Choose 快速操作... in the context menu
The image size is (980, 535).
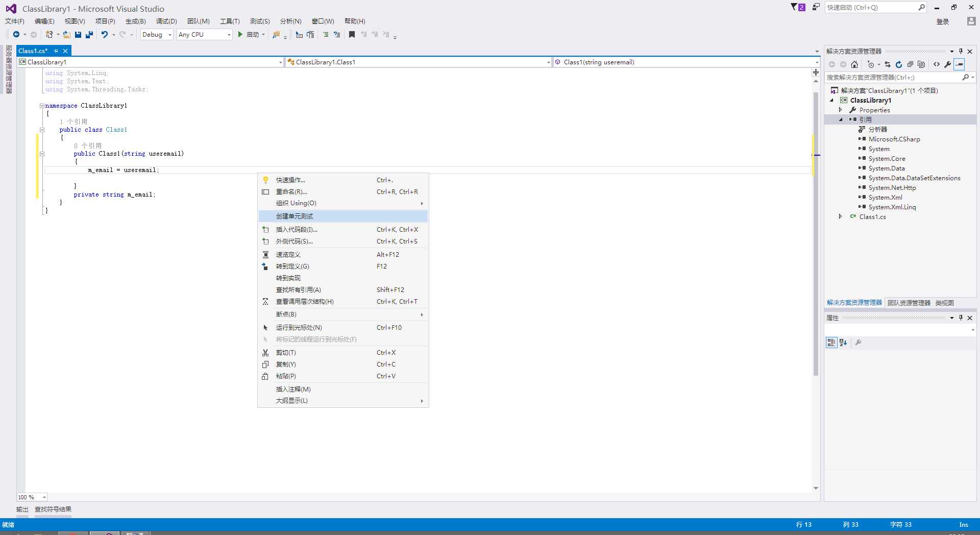[x=343, y=180]
